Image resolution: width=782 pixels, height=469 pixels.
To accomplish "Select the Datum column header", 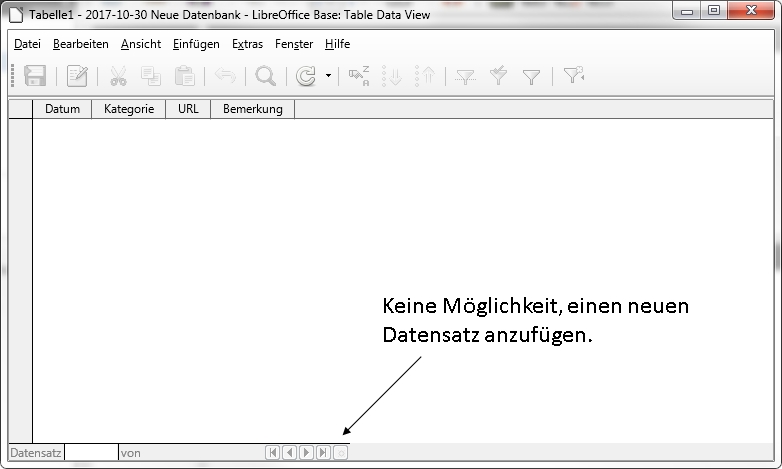I will pos(62,109).
